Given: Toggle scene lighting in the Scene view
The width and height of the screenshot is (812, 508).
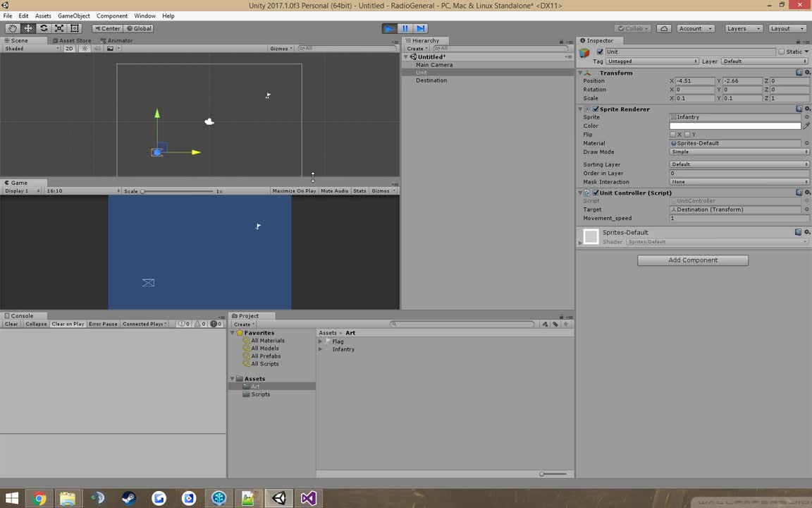Looking at the screenshot, I should point(85,48).
